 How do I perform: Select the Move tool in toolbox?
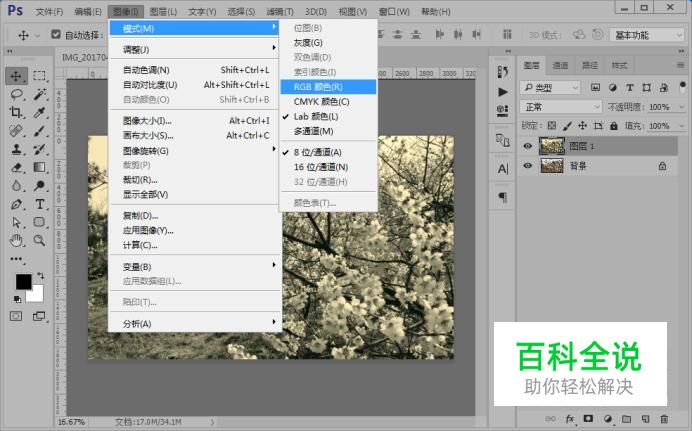pos(16,76)
